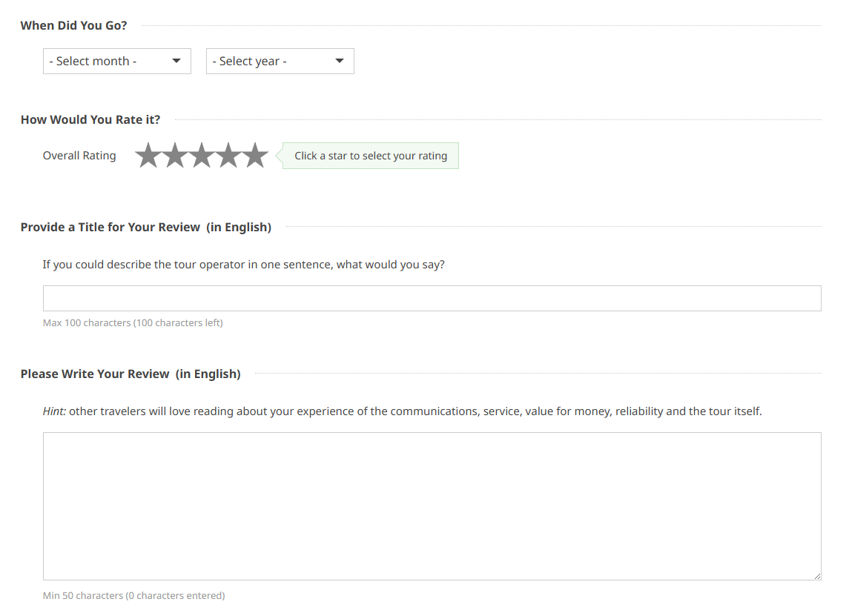This screenshot has height=616, width=849.
Task: Open the "Select month" dropdown
Action: pyautogui.click(x=117, y=62)
